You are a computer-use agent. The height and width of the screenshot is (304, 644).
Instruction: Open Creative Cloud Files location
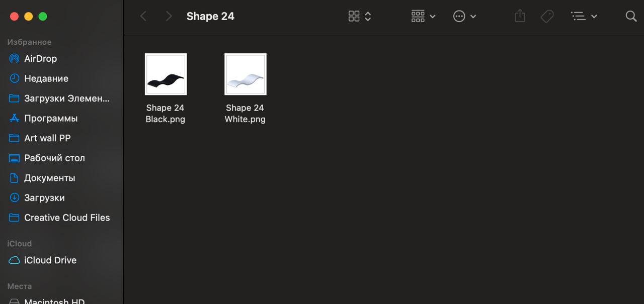67,218
